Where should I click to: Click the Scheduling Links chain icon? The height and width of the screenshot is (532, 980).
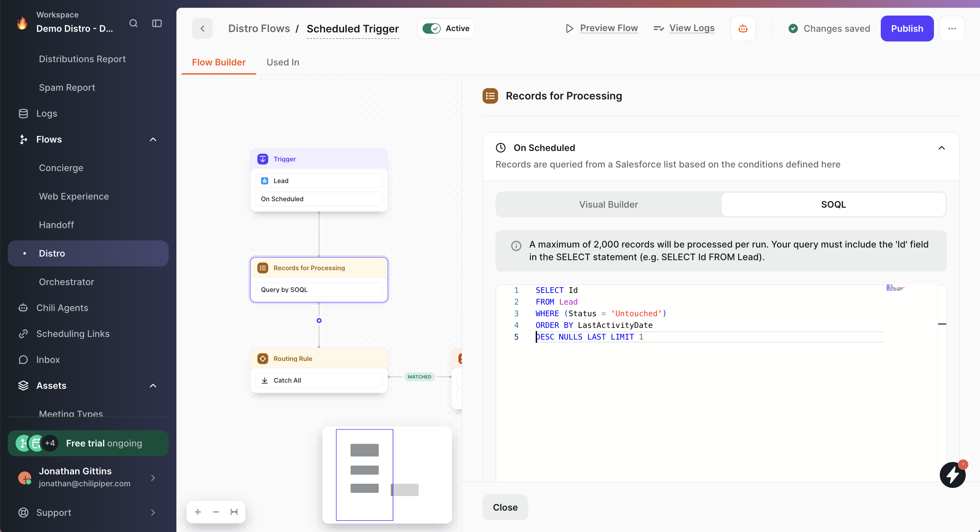pyautogui.click(x=23, y=334)
